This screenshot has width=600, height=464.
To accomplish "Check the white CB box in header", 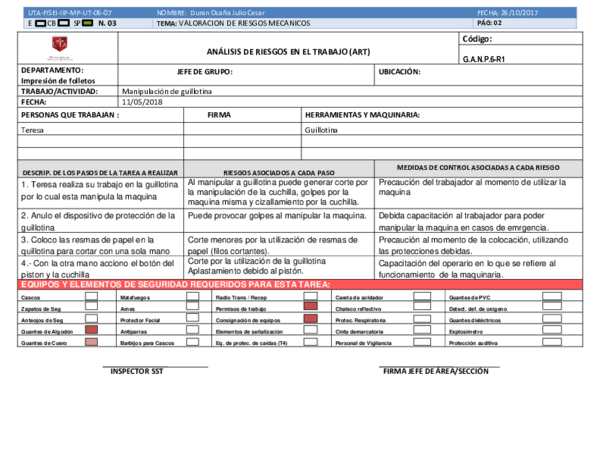I will pos(64,23).
